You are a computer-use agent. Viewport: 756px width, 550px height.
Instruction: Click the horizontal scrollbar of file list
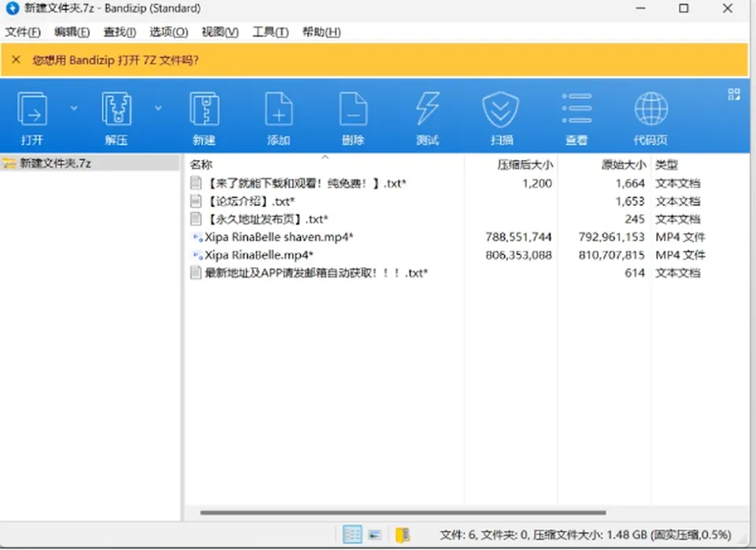coord(403,512)
